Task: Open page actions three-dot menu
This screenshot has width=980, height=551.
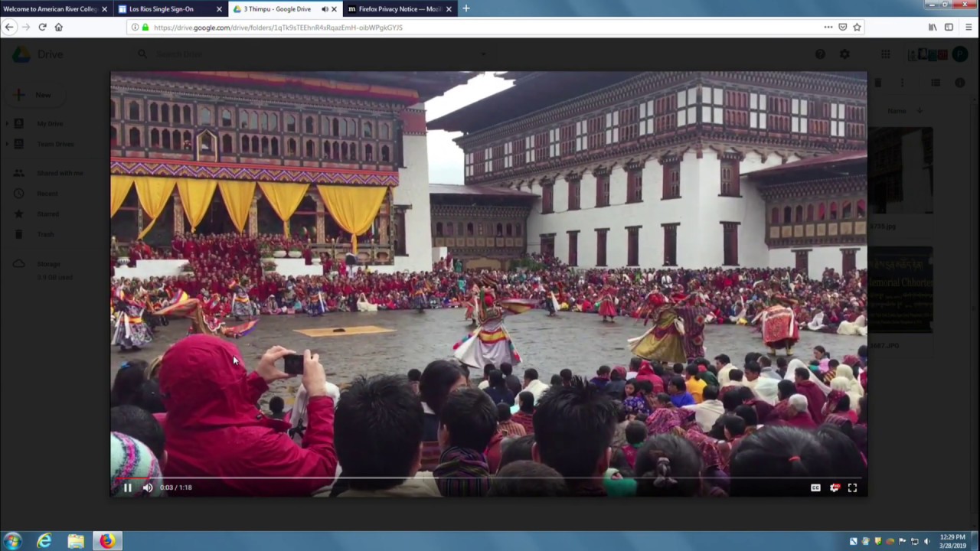Action: [x=828, y=28]
